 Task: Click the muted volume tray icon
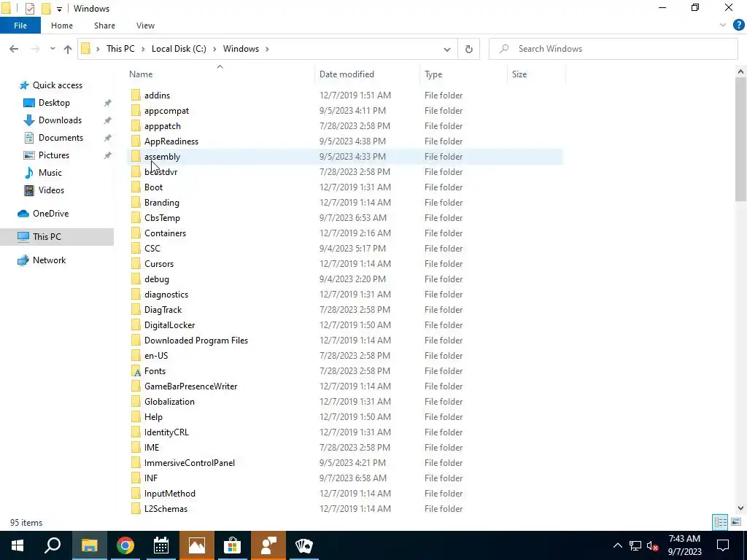pyautogui.click(x=653, y=545)
